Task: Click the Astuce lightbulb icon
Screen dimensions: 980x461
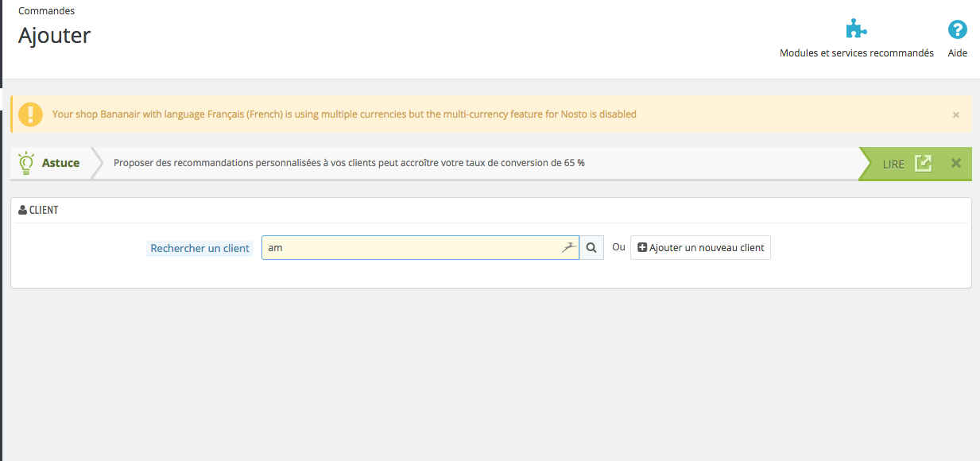Action: 26,163
